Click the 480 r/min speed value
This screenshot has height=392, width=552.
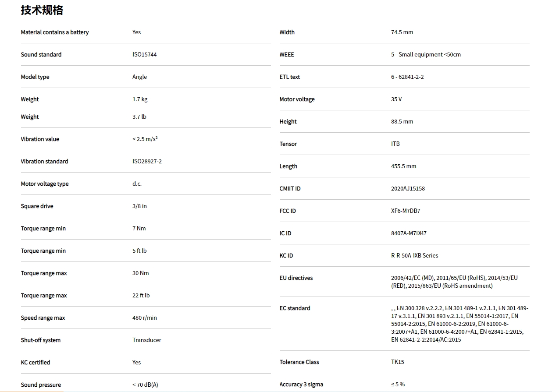click(144, 318)
